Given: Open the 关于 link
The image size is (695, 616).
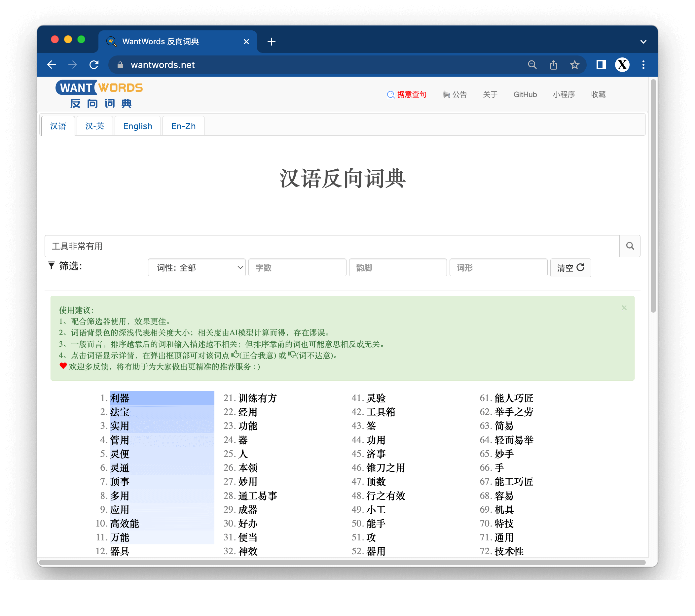Looking at the screenshot, I should coord(490,94).
